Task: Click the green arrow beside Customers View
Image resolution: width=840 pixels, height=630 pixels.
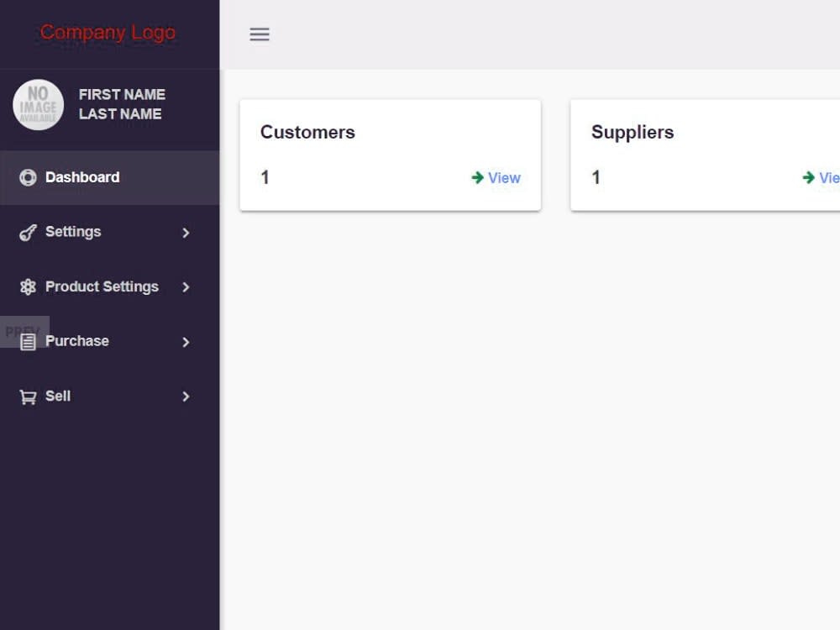Action: [475, 177]
